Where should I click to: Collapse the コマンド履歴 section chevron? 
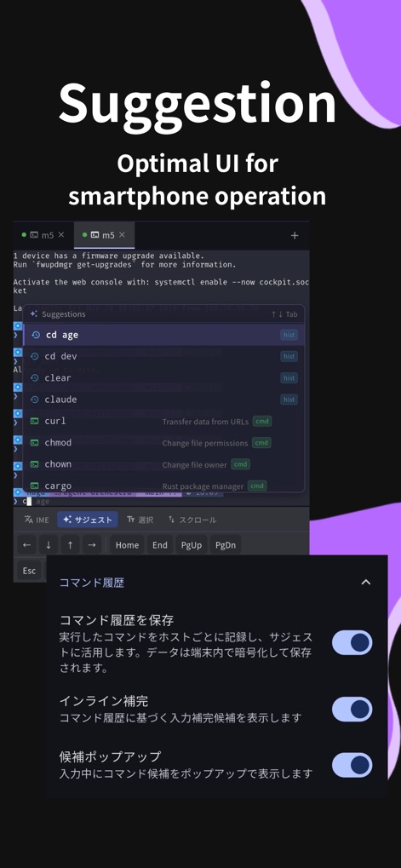point(365,582)
